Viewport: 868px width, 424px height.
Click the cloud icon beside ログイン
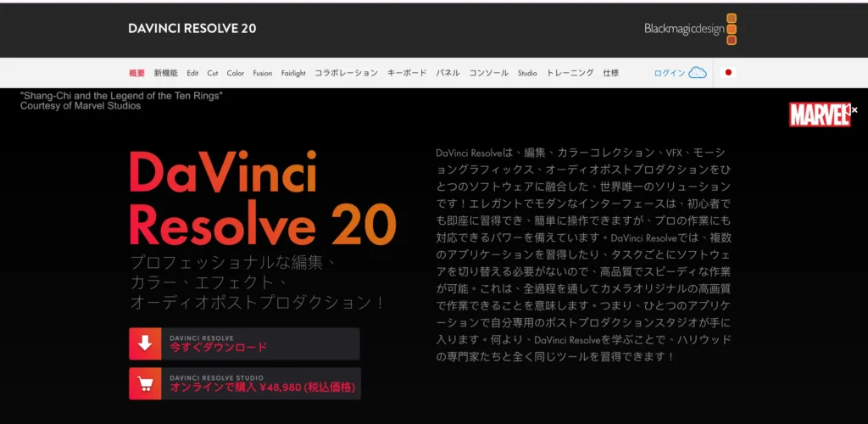[698, 73]
